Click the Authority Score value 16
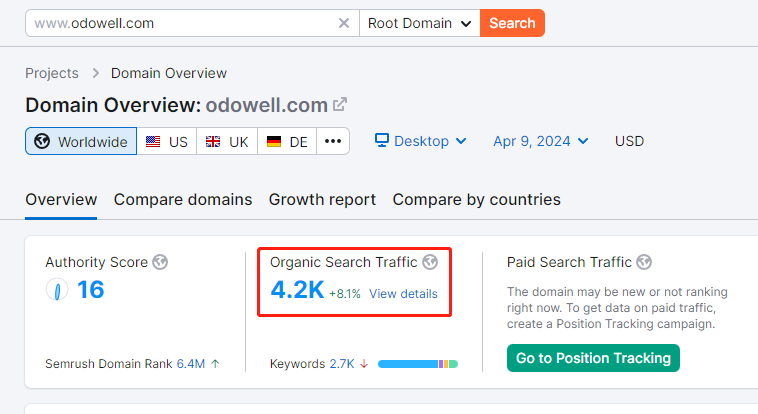 [x=90, y=290]
